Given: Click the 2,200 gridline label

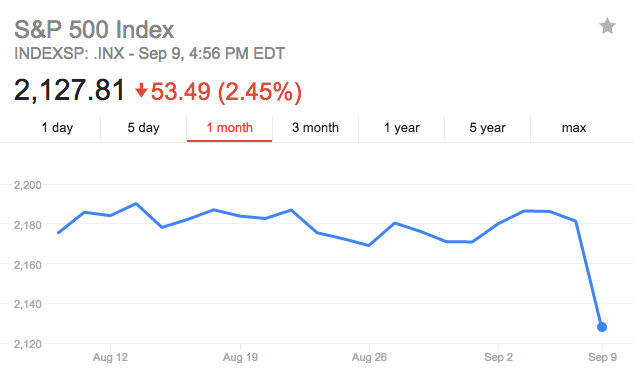Looking at the screenshot, I should pyautogui.click(x=27, y=185).
